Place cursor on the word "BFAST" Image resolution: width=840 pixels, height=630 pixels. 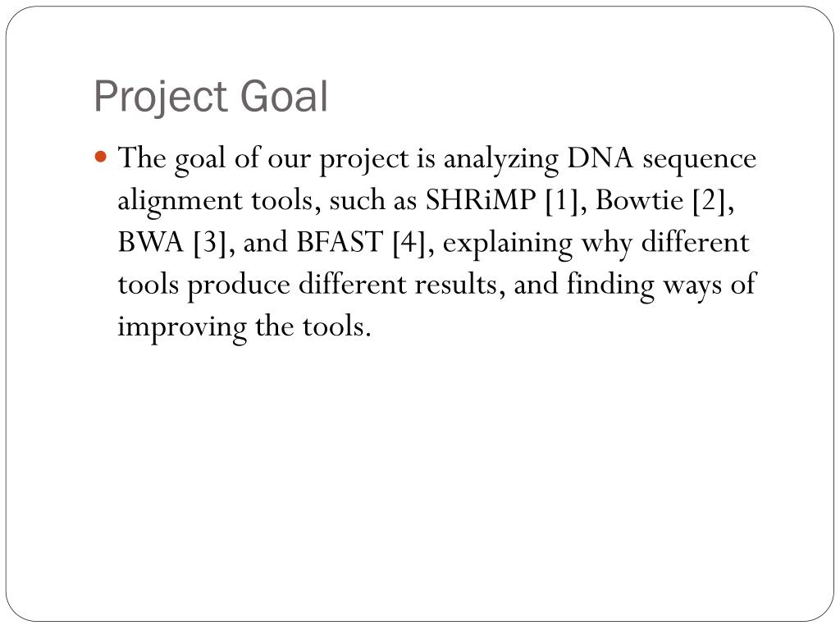[x=340, y=242]
